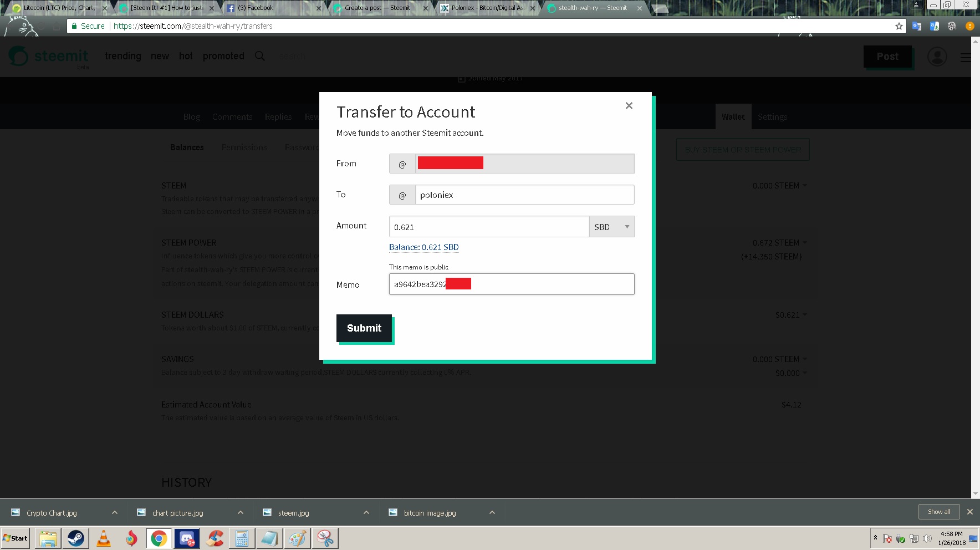Switch to the Litecoin (LTC) Price tab
The height and width of the screenshot is (550, 980).
(x=58, y=8)
